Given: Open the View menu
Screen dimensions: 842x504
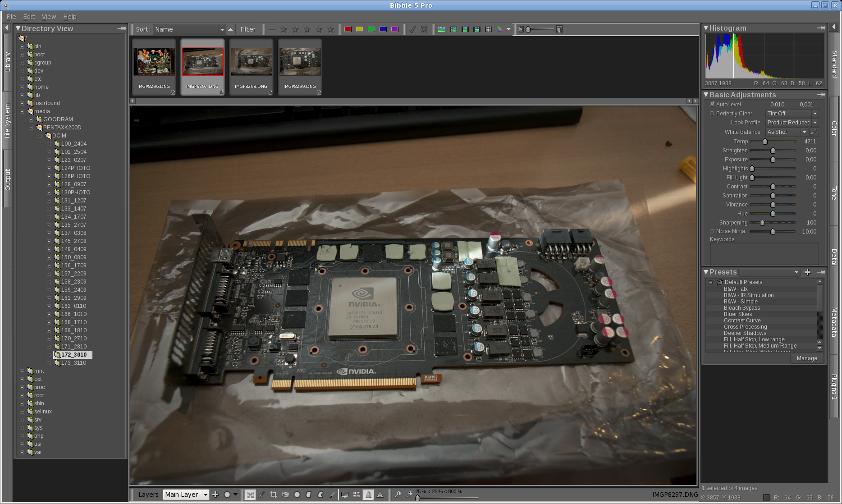Looking at the screenshot, I should pyautogui.click(x=49, y=17).
